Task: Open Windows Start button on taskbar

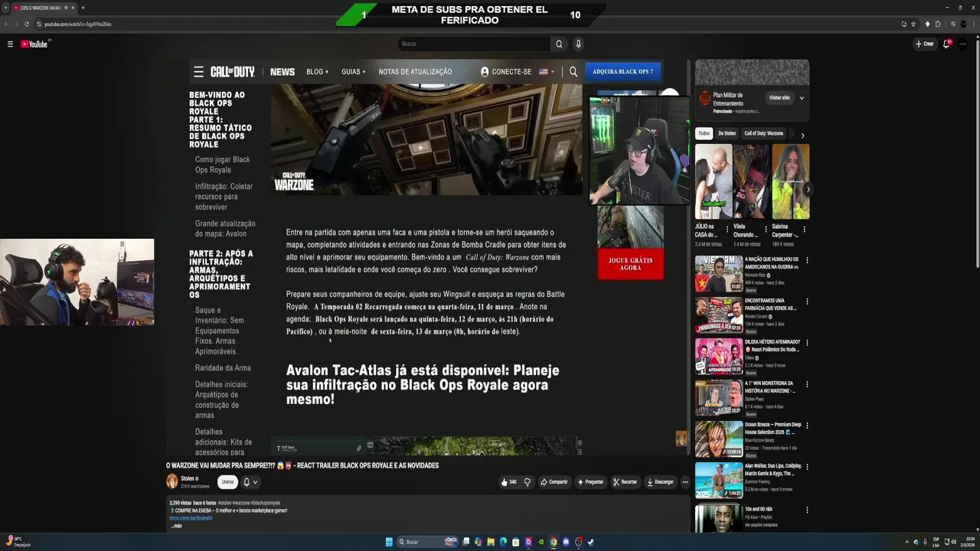Action: click(389, 542)
